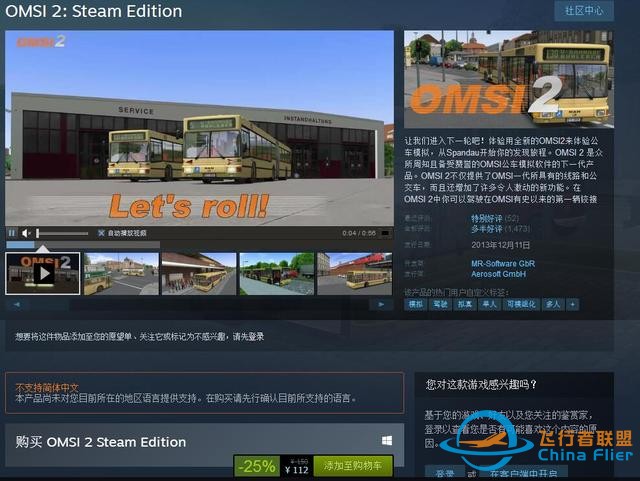Seek along the trailer progress bar
This screenshot has width=640, height=481.
(82, 245)
